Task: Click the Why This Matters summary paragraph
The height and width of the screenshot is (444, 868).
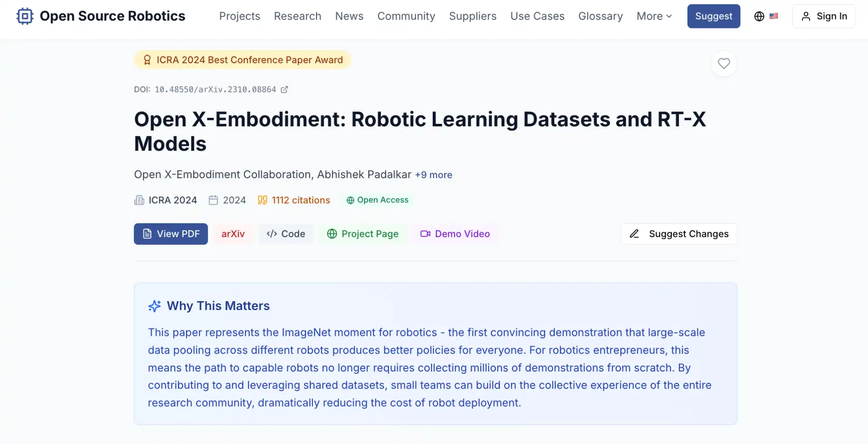Action: [430, 368]
